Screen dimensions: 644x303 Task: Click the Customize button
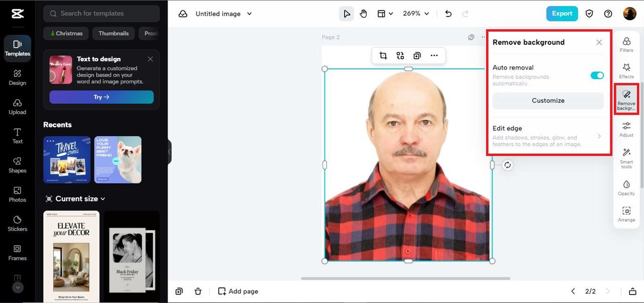[x=548, y=101]
